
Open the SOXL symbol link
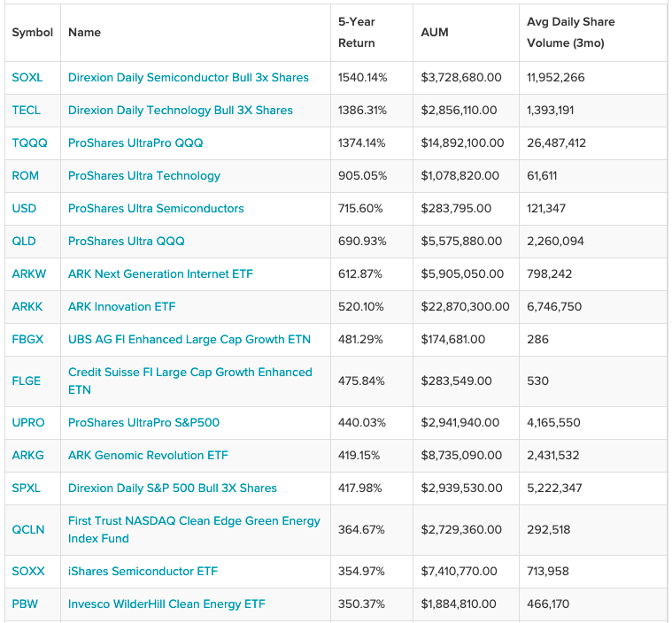point(27,78)
